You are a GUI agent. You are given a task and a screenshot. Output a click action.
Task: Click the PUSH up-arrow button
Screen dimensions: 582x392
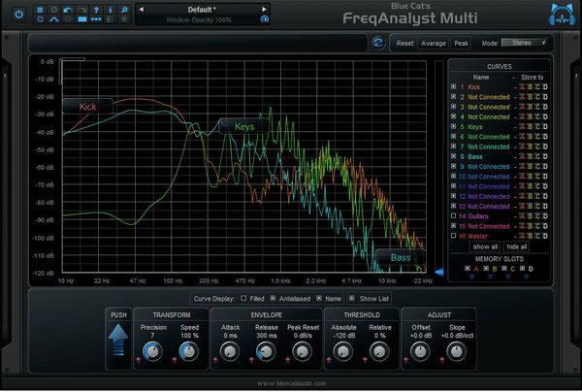coord(118,340)
